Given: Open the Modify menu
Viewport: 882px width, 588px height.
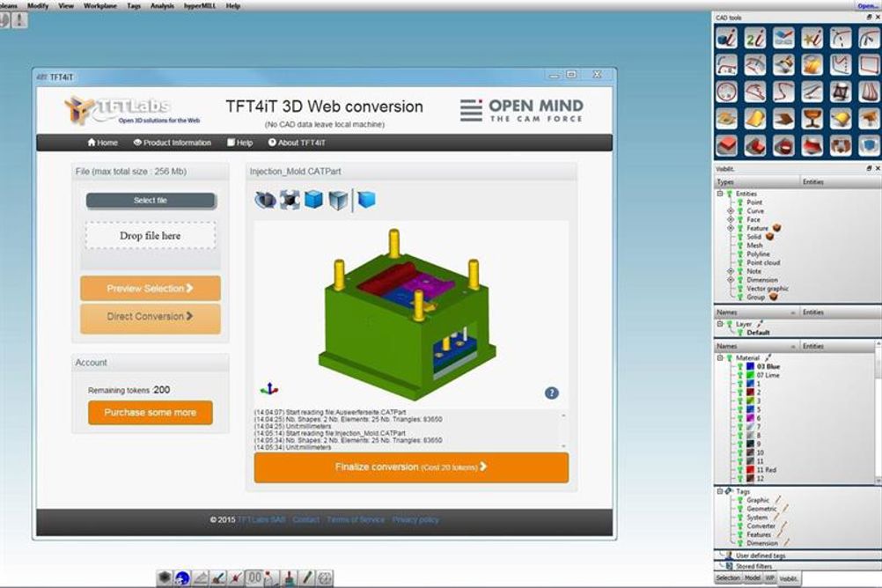Looking at the screenshot, I should (x=38, y=5).
